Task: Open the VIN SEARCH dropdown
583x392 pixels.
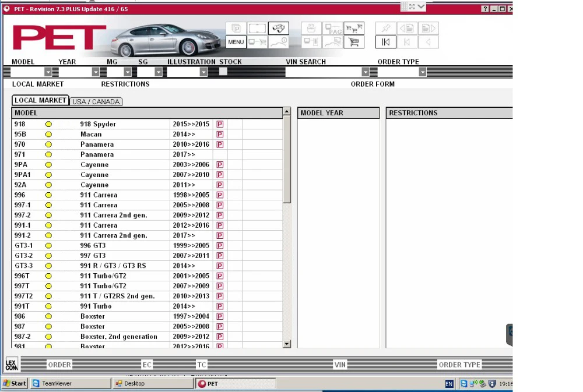Action: click(x=365, y=72)
